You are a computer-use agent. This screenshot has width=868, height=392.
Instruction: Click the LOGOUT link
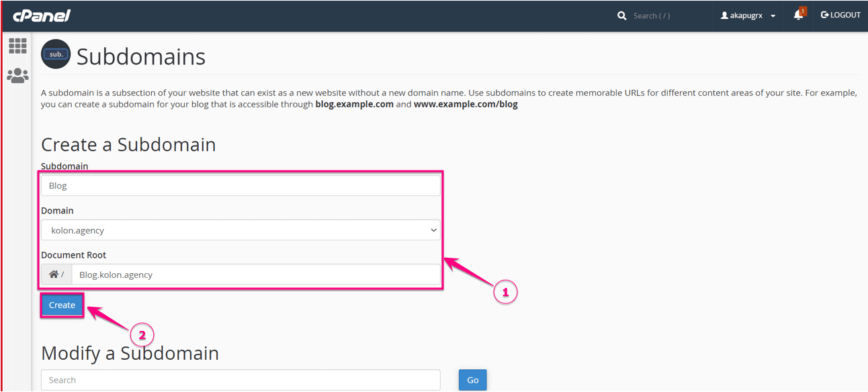pos(840,15)
